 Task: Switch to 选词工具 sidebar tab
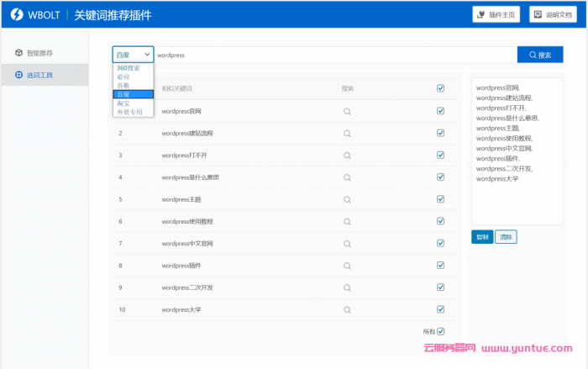(39, 75)
